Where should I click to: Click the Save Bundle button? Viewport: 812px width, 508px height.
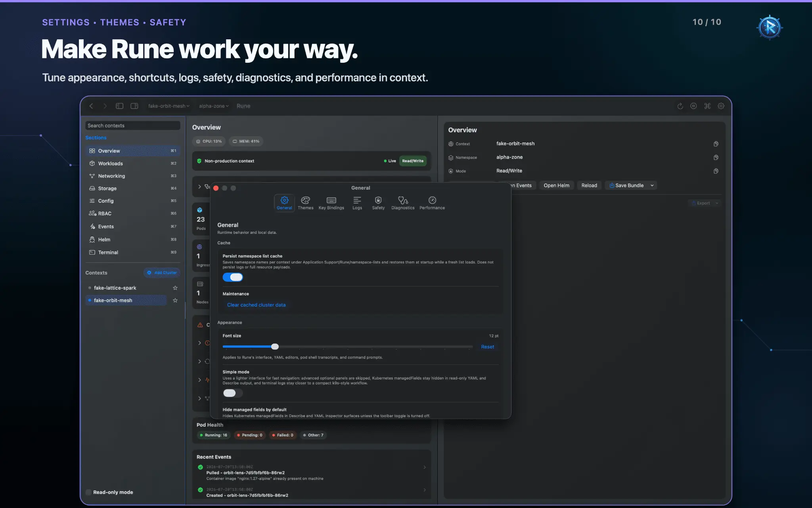coord(626,185)
